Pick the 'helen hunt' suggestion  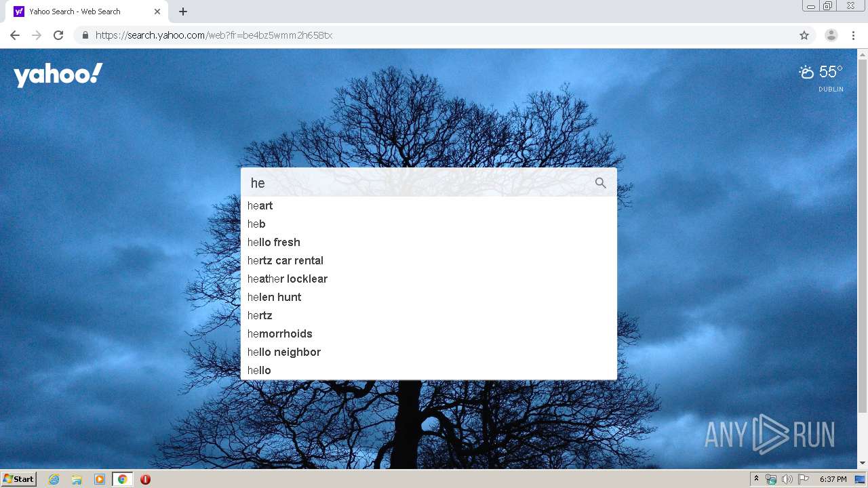click(x=429, y=298)
